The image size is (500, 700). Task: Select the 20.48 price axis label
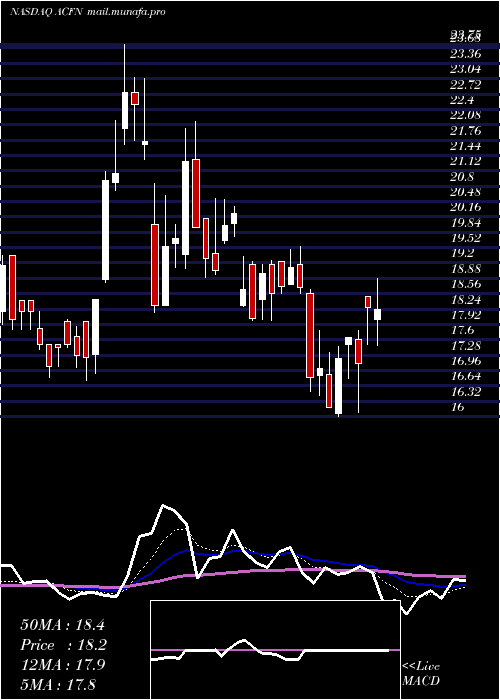coord(466,192)
